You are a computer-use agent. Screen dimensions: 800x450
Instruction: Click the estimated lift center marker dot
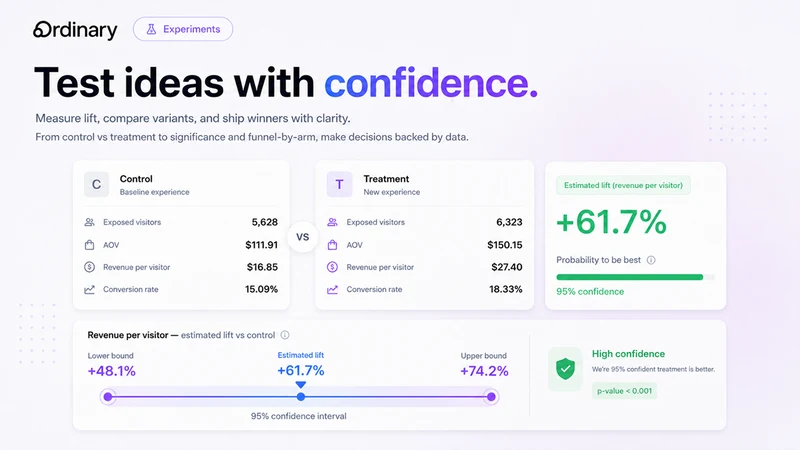pos(301,396)
